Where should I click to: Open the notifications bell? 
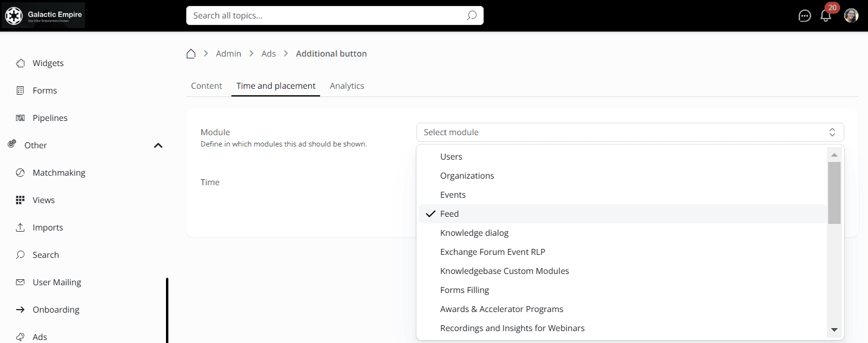coord(826,16)
